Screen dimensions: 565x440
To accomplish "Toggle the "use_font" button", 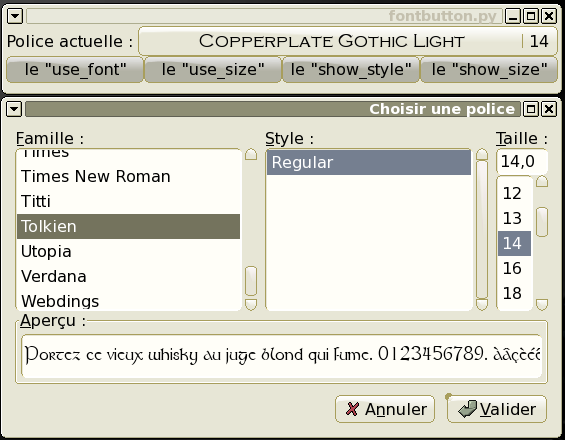I will click(x=75, y=69).
